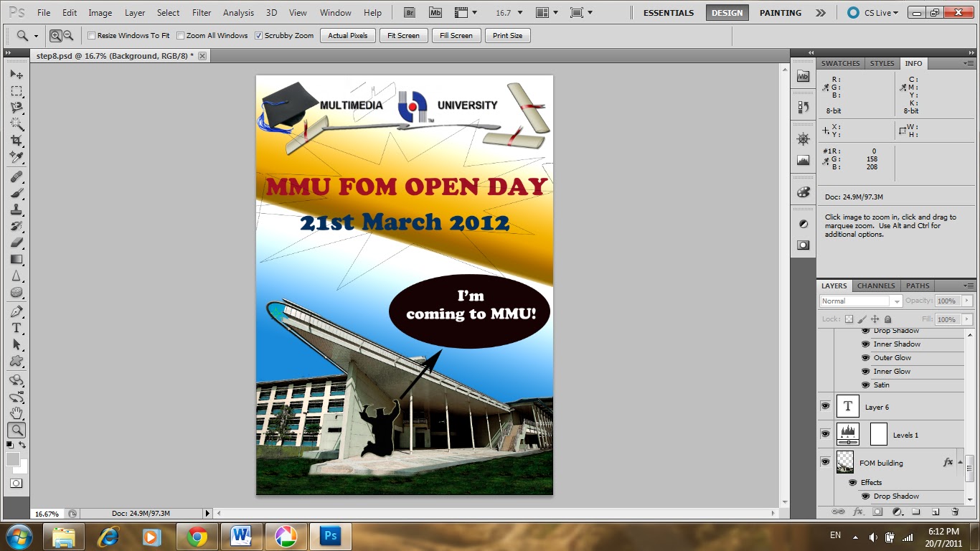This screenshot has width=980, height=551.
Task: Create a new layer via Layers panel icon
Action: click(936, 512)
